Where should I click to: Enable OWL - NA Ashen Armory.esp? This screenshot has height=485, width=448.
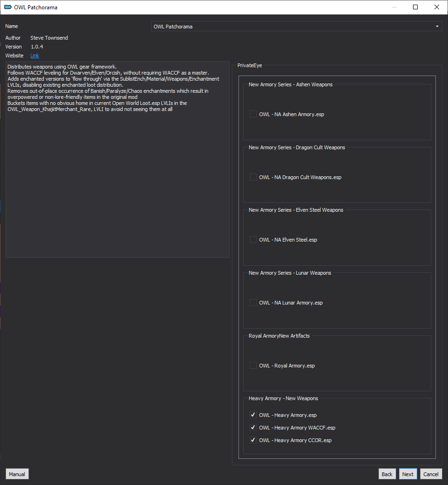pos(253,114)
